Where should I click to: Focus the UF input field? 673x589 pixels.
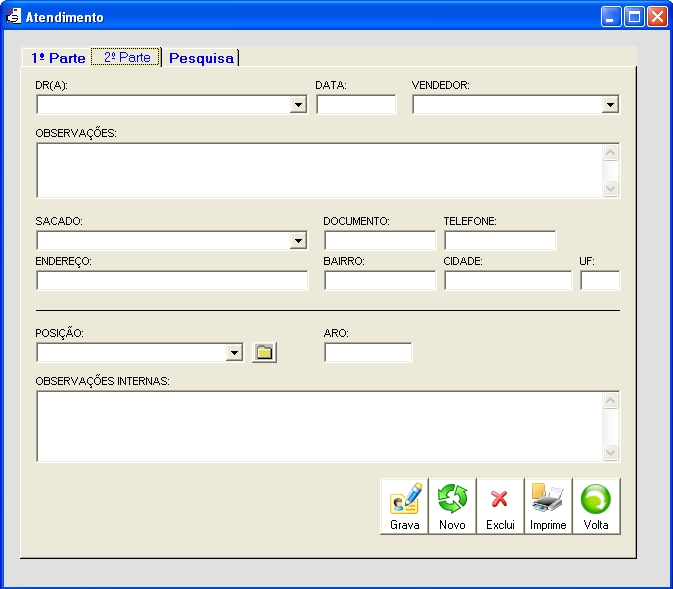(x=600, y=280)
